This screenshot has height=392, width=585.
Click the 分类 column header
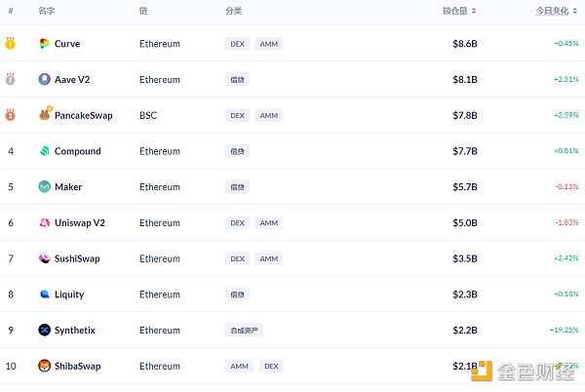click(233, 11)
